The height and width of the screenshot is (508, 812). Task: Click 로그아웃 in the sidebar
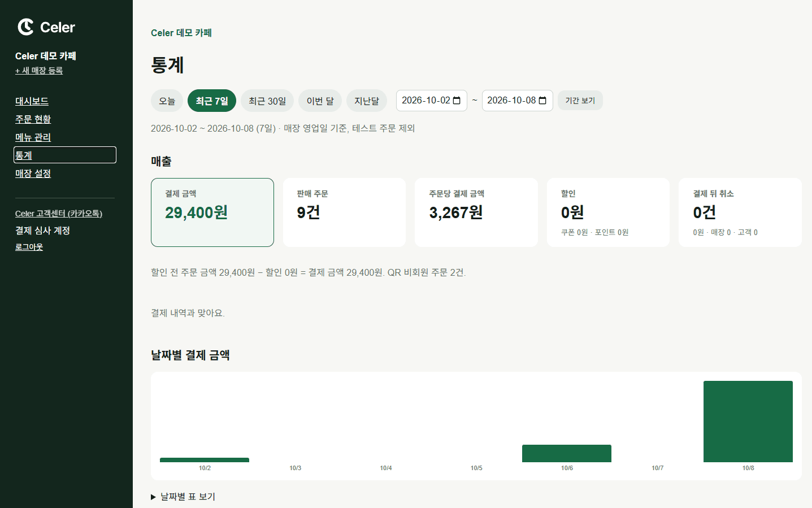pyautogui.click(x=29, y=247)
